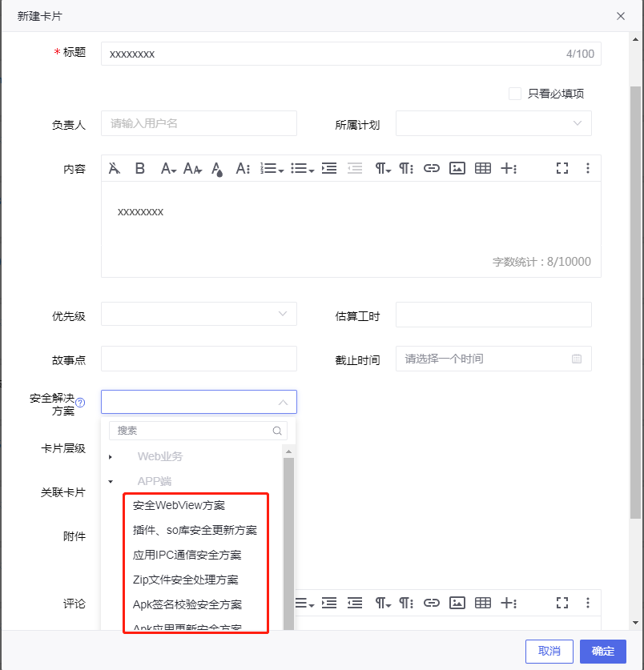Click the help icon next to 安全解决方案

(80, 402)
